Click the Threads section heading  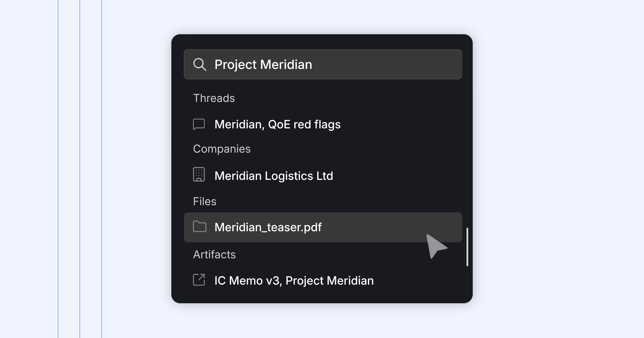pos(214,98)
